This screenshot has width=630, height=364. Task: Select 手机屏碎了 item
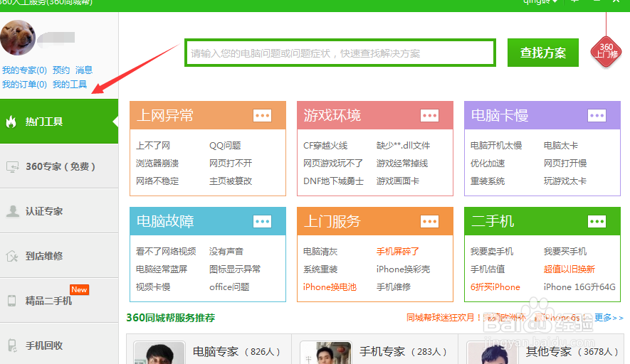pos(398,252)
